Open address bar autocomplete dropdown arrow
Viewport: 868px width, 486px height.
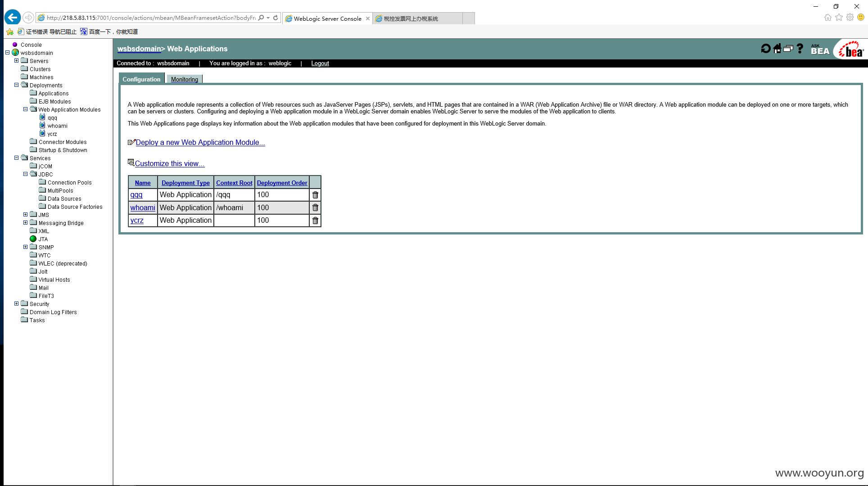pos(268,18)
